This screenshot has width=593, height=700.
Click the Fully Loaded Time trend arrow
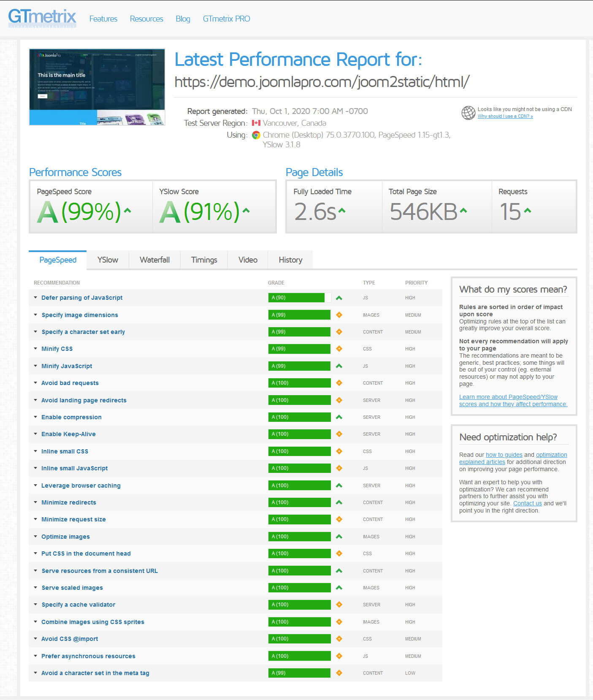tap(342, 210)
